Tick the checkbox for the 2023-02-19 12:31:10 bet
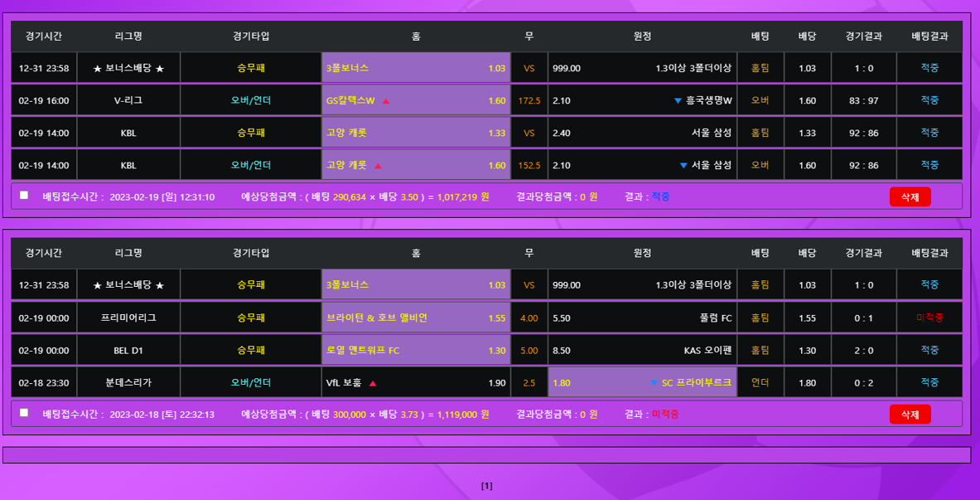Screen dimensions: 980x500 pos(24,196)
